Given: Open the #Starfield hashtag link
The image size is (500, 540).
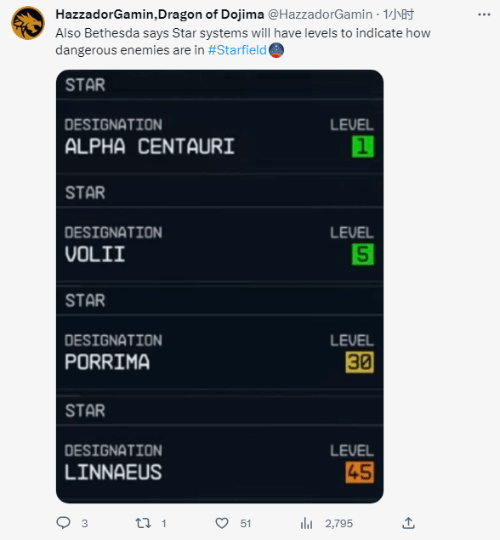Looking at the screenshot, I should pos(237,50).
